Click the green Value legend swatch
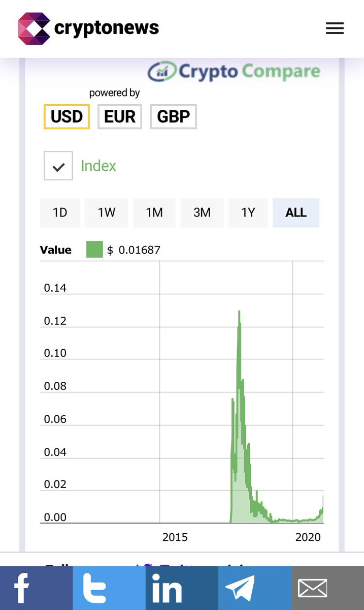This screenshot has width=364, height=610. coord(94,250)
